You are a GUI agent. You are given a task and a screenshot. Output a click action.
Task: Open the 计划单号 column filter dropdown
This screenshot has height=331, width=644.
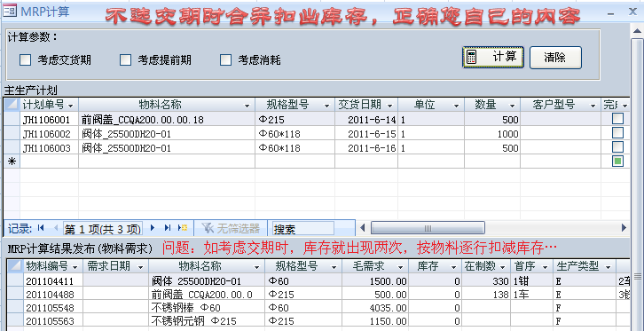pos(71,106)
